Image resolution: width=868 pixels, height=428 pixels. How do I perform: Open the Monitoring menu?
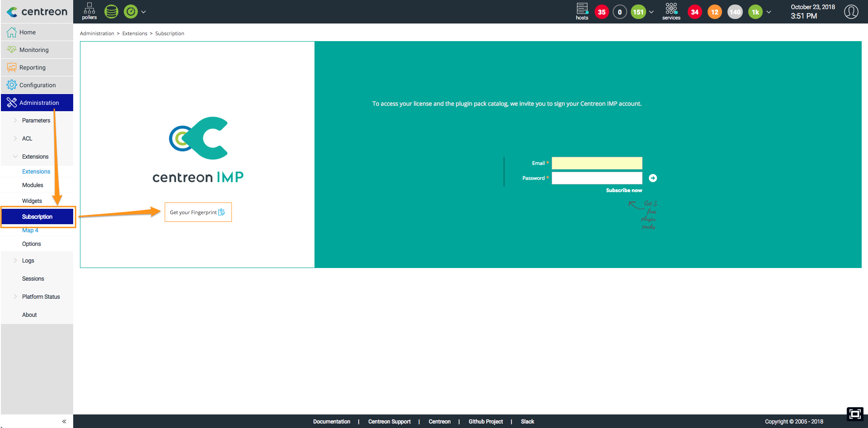coord(37,50)
